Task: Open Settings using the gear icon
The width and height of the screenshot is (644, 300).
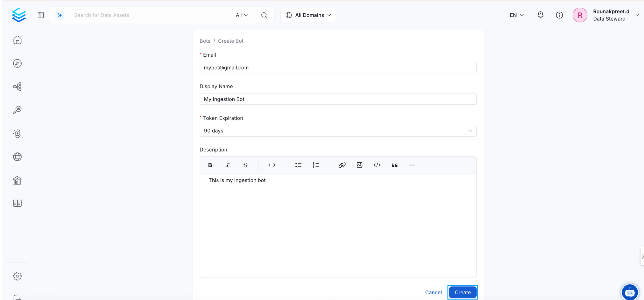Action: click(x=17, y=276)
